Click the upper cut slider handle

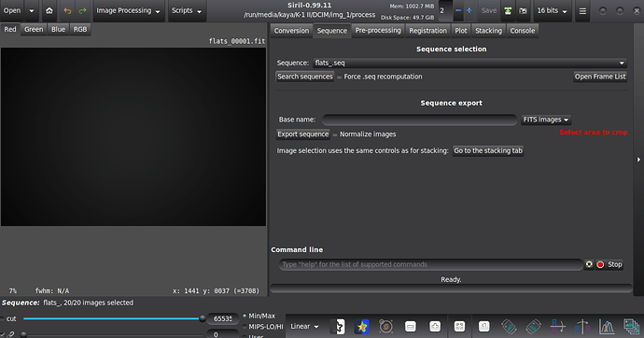pyautogui.click(x=203, y=318)
